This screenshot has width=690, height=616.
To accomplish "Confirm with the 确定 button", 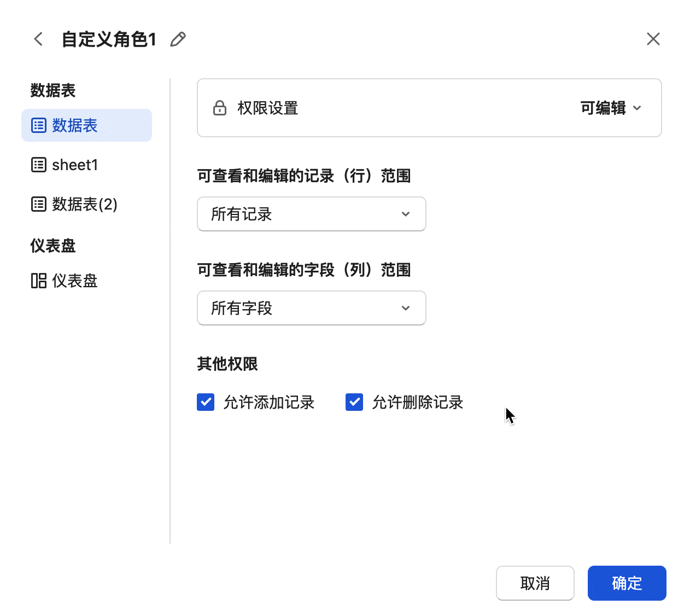I will tap(627, 583).
